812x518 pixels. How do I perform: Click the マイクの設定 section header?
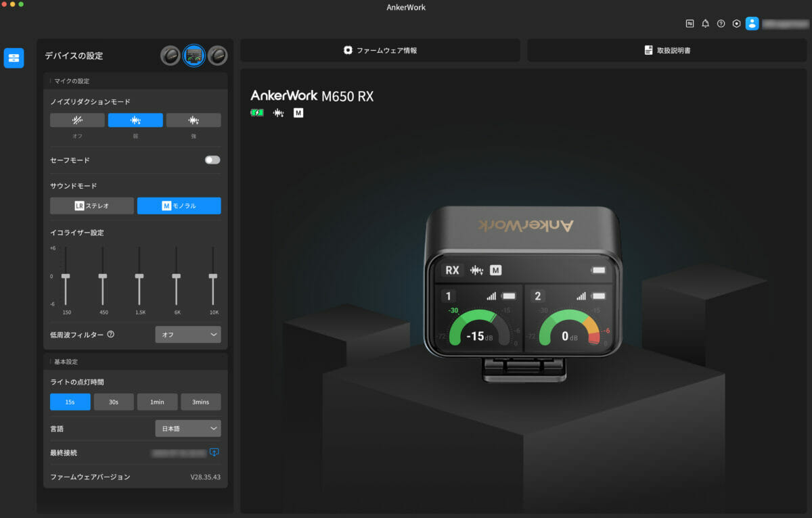point(72,81)
